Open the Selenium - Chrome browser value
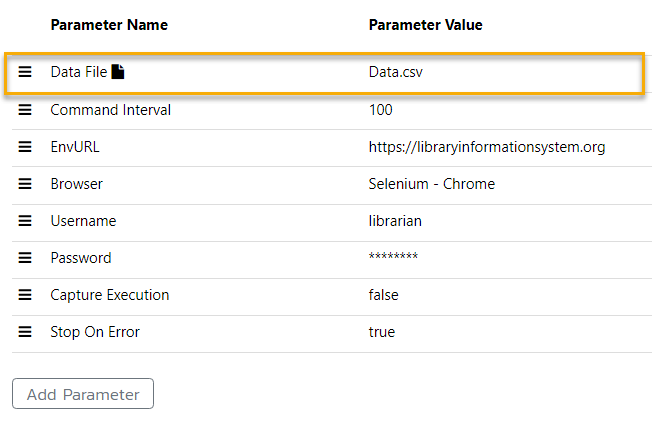The image size is (652, 427). click(x=431, y=184)
